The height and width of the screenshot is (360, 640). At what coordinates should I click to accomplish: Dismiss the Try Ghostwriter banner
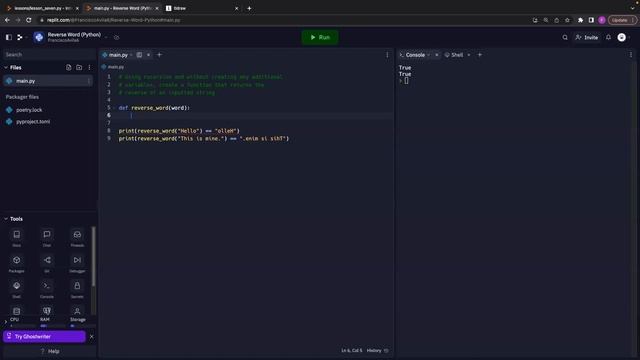coord(91,336)
